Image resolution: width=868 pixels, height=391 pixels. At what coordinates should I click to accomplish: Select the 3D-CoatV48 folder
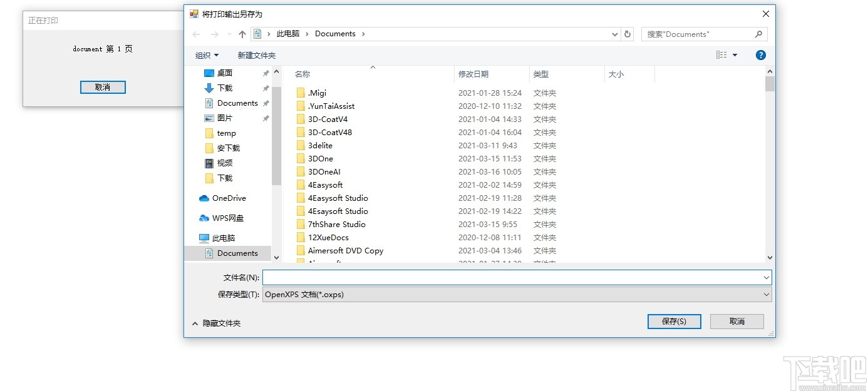(x=330, y=133)
